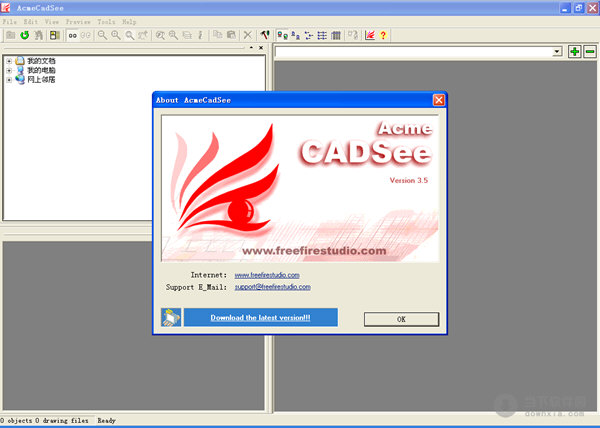Select 网上邻居 in folder tree
Screen dimensions: 600x428
(41, 80)
